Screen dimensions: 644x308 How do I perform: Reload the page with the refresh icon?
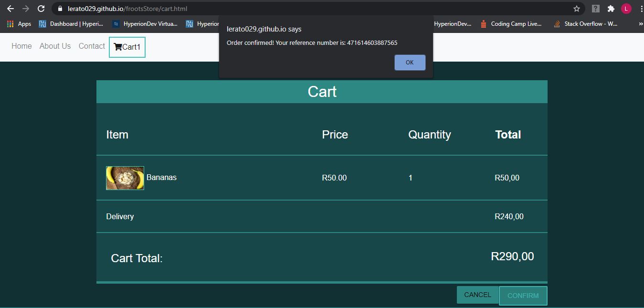click(41, 8)
